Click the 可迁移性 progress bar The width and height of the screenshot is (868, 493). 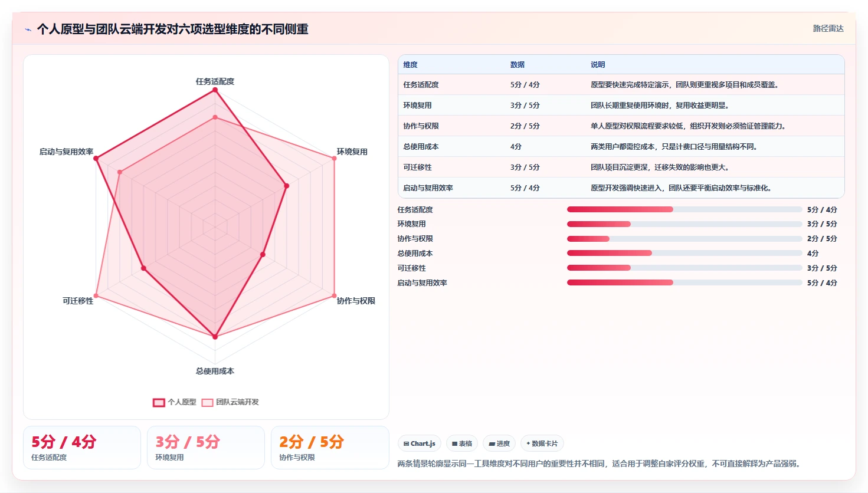click(x=684, y=268)
